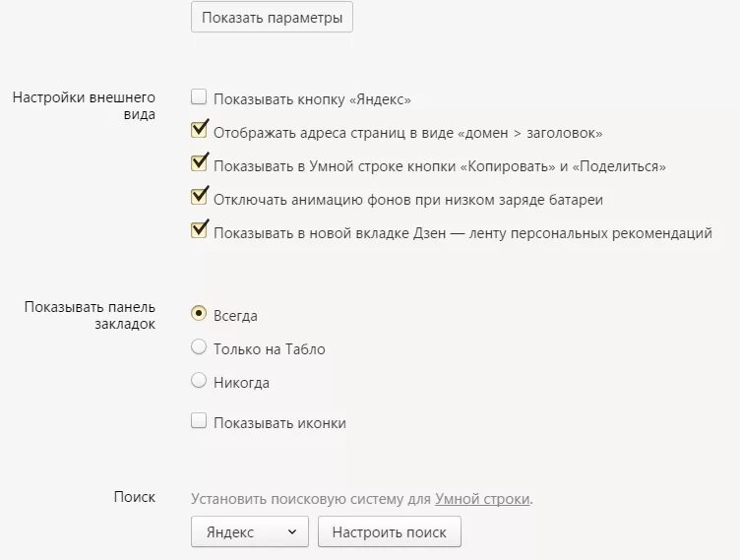The width and height of the screenshot is (740, 560).
Task: Enable «Показывать кнопку Яндекс» checkbox
Action: point(199,96)
